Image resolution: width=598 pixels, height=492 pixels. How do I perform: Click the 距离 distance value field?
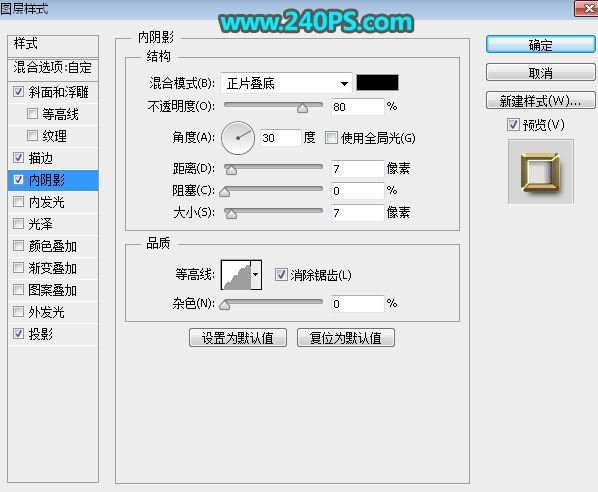click(x=357, y=169)
